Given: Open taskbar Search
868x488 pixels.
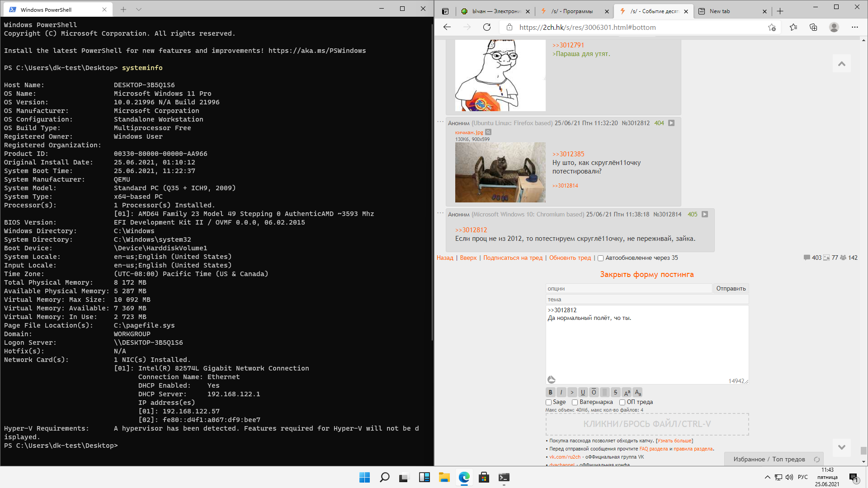Looking at the screenshot, I should (384, 477).
